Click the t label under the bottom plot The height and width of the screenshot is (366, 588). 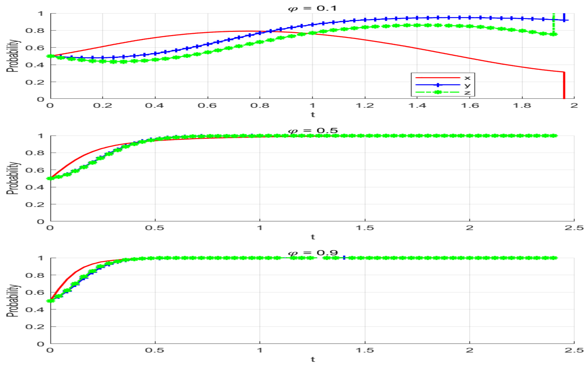(x=313, y=359)
